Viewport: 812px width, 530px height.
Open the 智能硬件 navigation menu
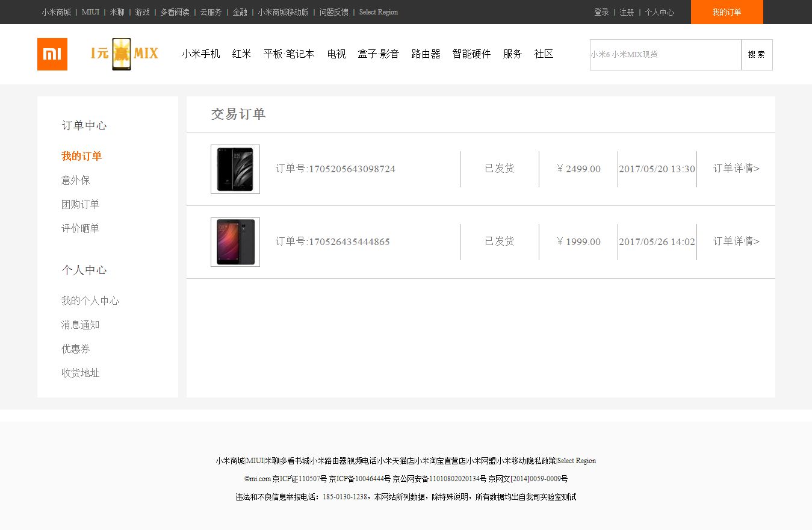[472, 54]
